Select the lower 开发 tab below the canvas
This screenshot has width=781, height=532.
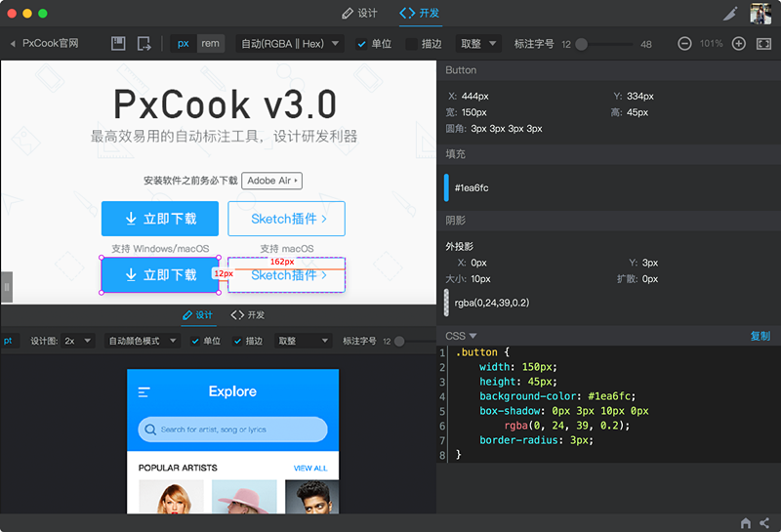coord(248,315)
